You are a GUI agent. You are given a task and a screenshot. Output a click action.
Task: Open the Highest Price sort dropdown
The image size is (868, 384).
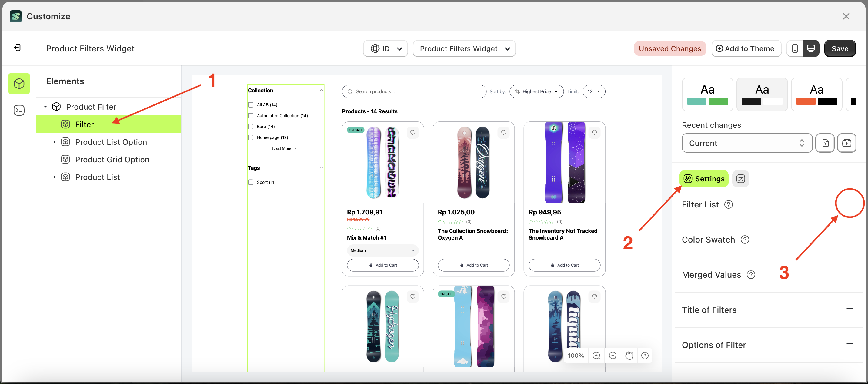pyautogui.click(x=536, y=91)
